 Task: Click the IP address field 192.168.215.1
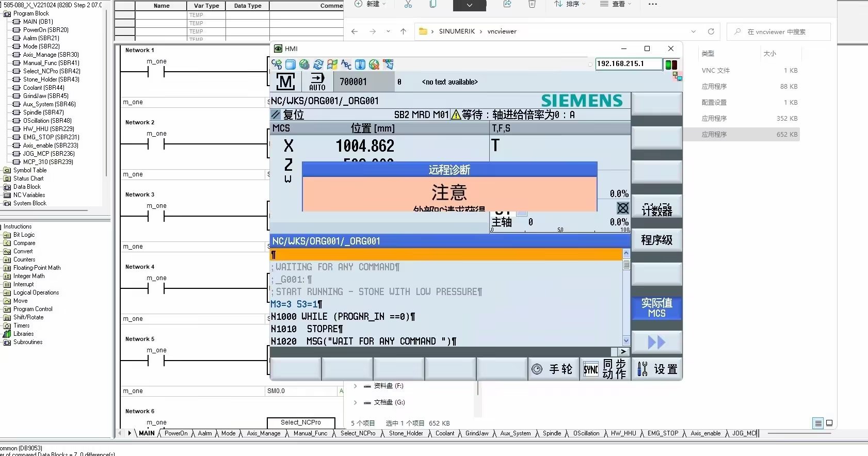(x=628, y=64)
